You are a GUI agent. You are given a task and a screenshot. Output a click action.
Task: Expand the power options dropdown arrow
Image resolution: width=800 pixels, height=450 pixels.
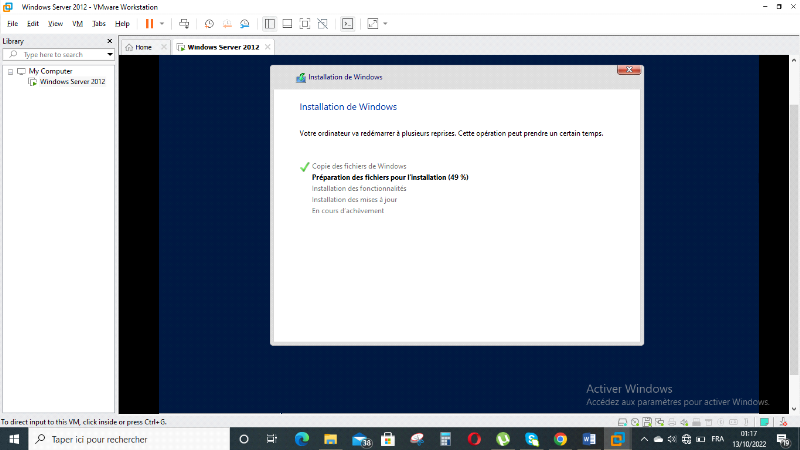click(162, 23)
